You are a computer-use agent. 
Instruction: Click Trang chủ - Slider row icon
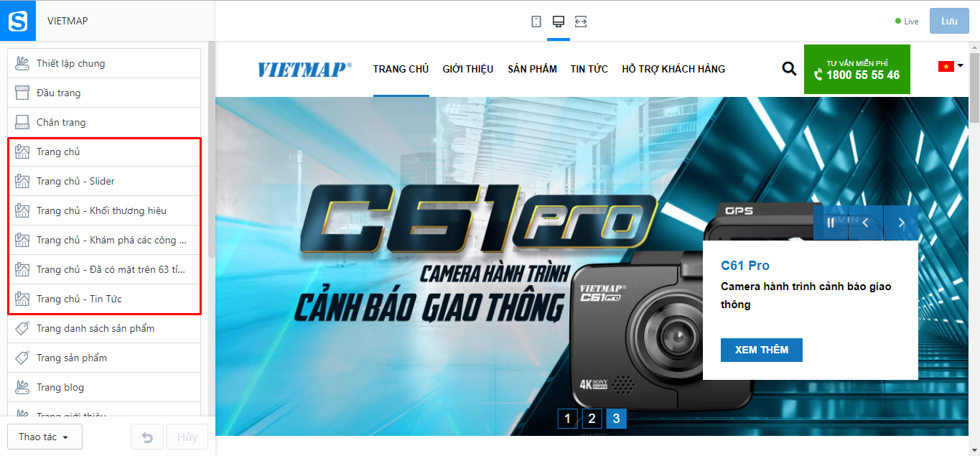pyautogui.click(x=22, y=181)
